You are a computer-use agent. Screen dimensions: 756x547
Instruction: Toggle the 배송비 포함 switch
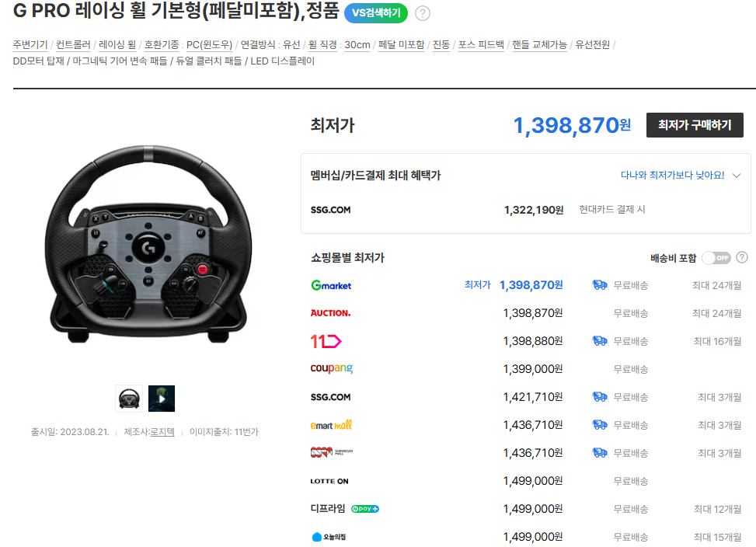(x=716, y=257)
